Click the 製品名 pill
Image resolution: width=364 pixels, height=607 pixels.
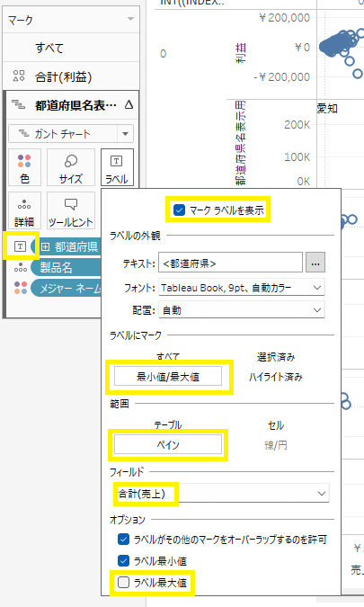pos(66,267)
